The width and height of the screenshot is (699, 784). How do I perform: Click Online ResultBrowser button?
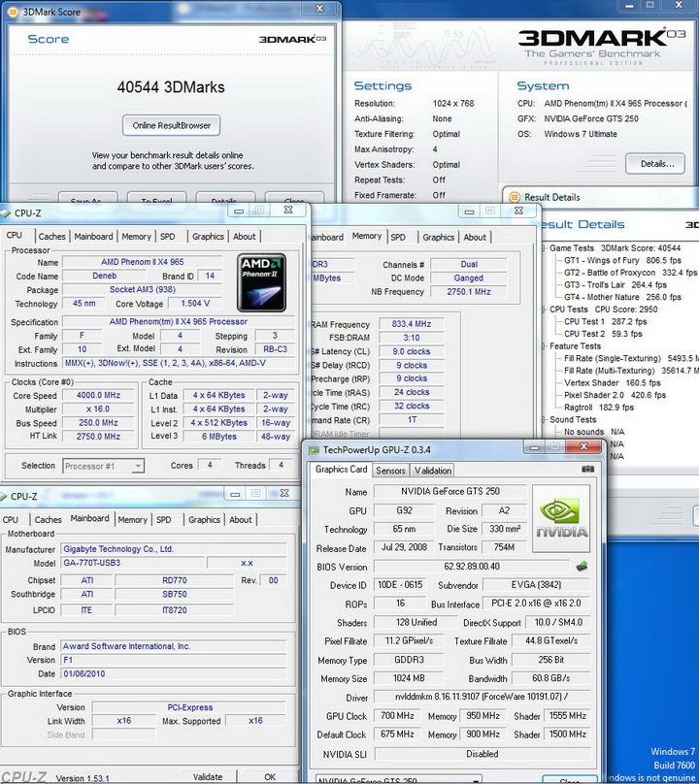172,125
